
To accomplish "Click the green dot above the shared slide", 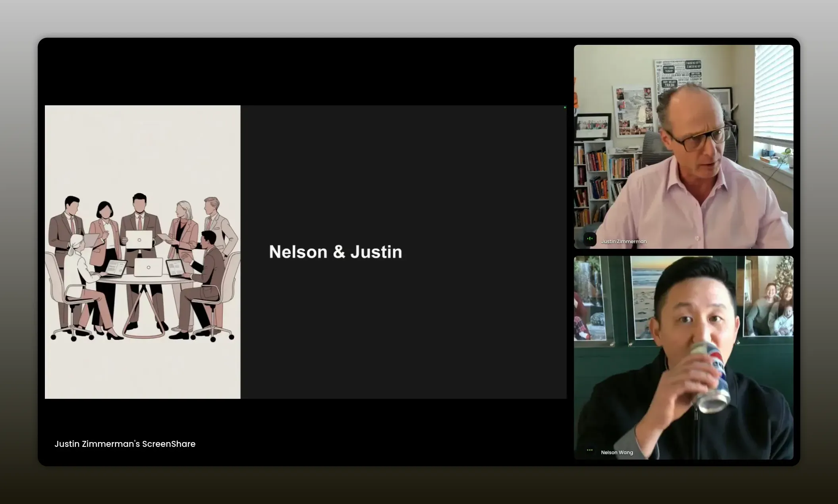I will tap(565, 108).
